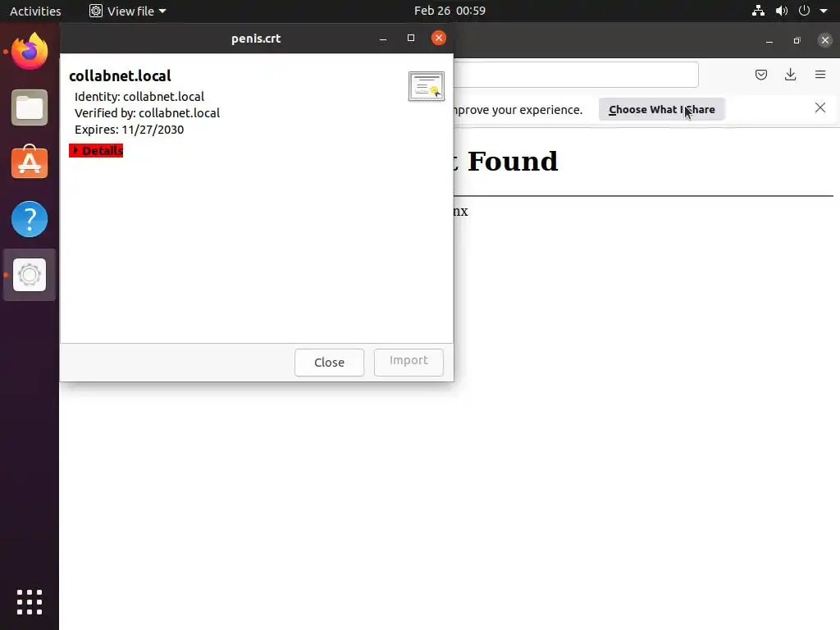Open Help from the dock
The height and width of the screenshot is (630, 840).
point(30,219)
